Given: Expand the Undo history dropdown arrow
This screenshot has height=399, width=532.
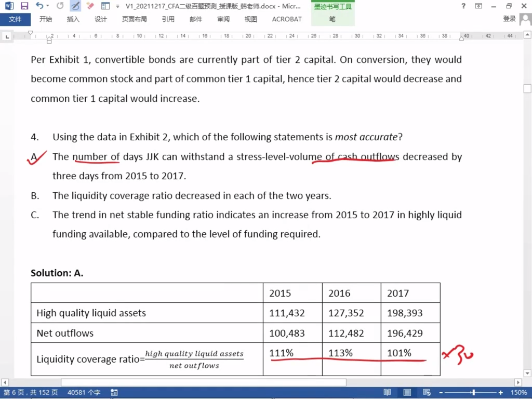Looking at the screenshot, I should pyautogui.click(x=48, y=6).
